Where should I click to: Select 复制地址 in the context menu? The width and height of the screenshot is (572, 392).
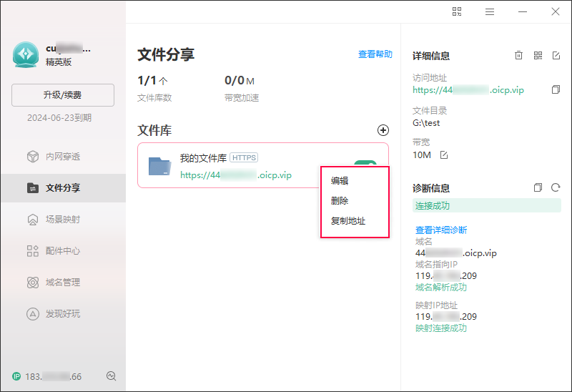point(348,221)
